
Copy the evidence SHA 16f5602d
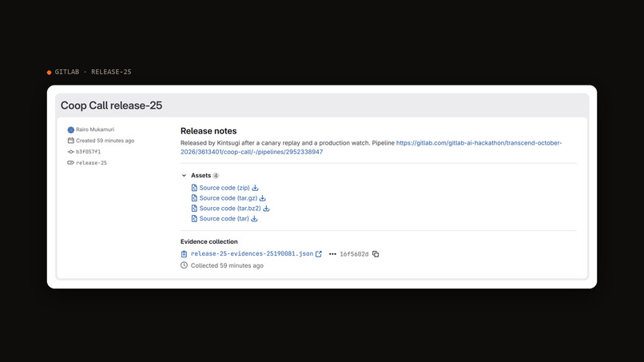376,254
